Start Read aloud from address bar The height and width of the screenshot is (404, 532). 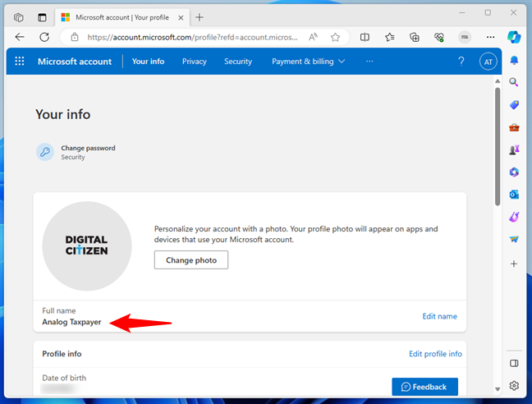(313, 37)
